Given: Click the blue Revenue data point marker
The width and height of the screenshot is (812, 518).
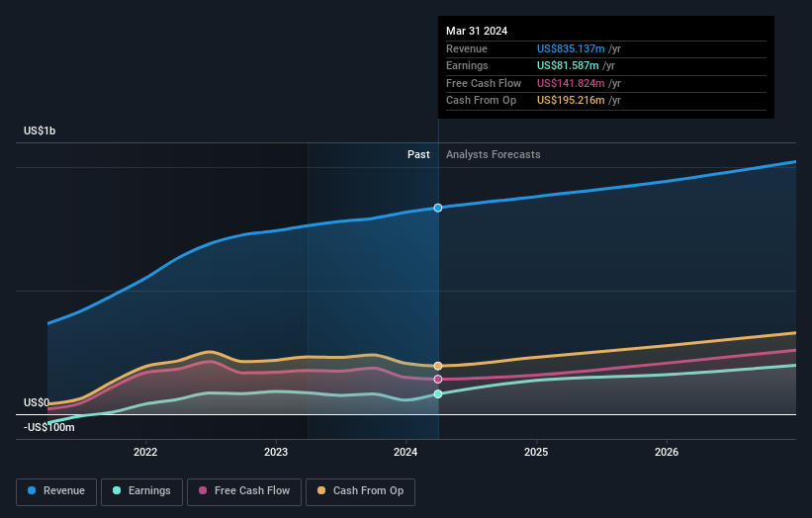Looking at the screenshot, I should [438, 208].
